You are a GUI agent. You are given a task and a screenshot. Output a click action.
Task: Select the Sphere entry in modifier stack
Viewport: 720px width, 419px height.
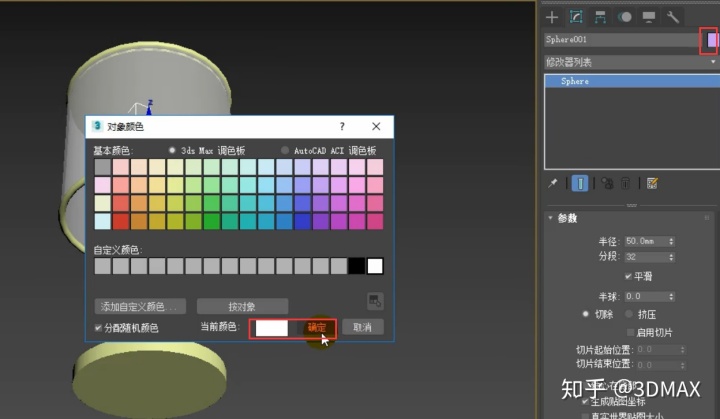632,81
